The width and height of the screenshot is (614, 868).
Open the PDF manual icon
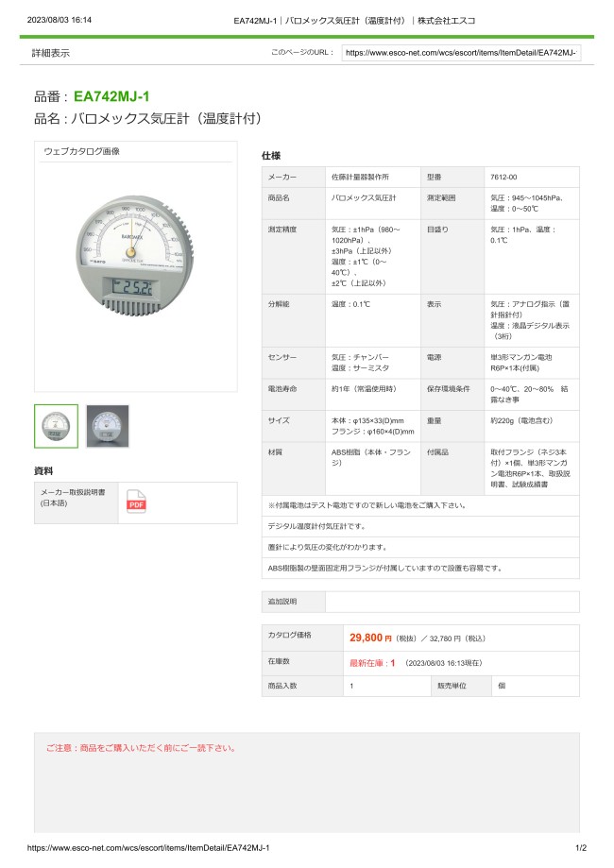pyautogui.click(x=136, y=502)
